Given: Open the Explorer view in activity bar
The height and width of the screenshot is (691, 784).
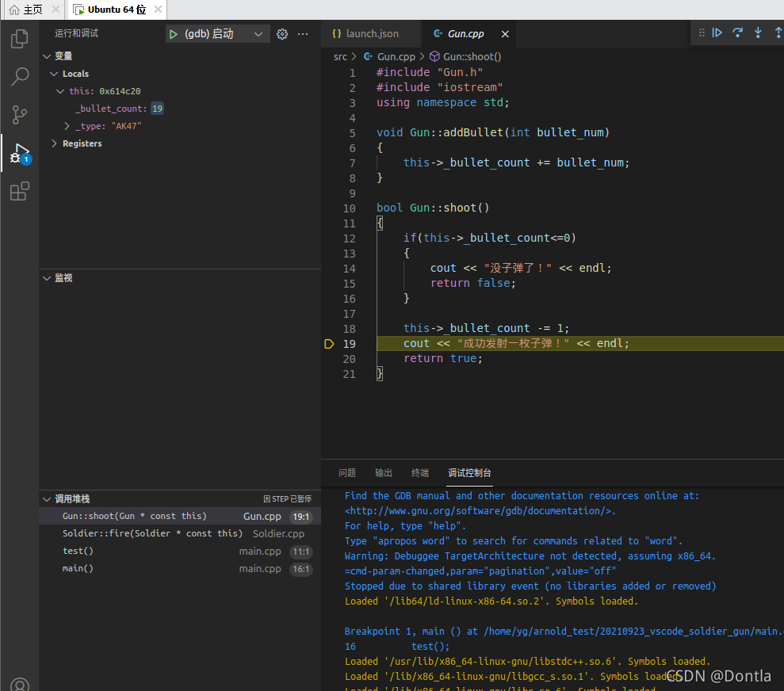Looking at the screenshot, I should pyautogui.click(x=20, y=39).
